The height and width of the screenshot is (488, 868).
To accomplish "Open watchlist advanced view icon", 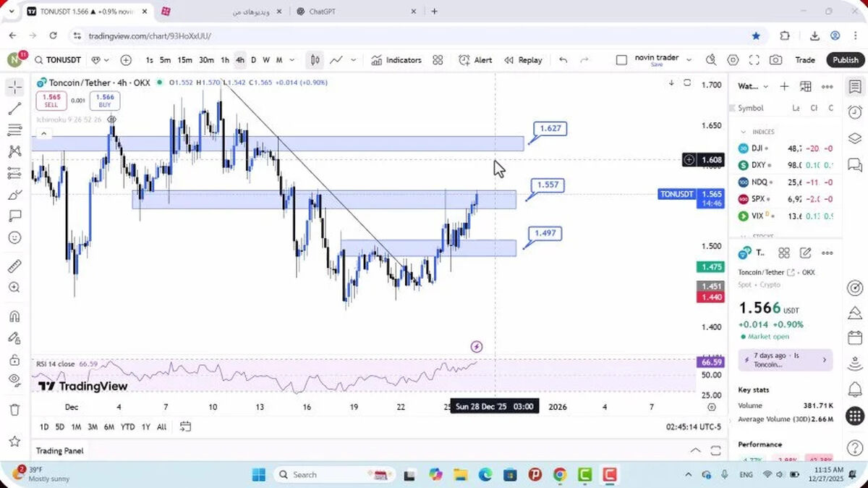I will 806,86.
